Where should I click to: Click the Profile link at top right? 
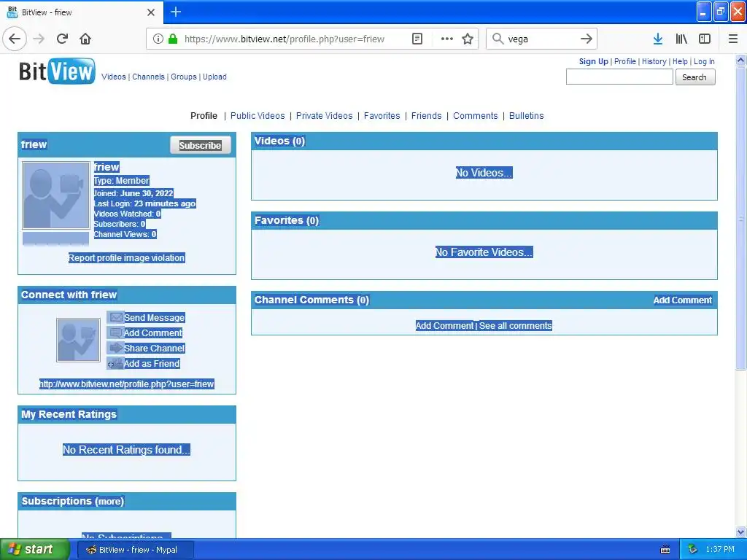point(625,61)
